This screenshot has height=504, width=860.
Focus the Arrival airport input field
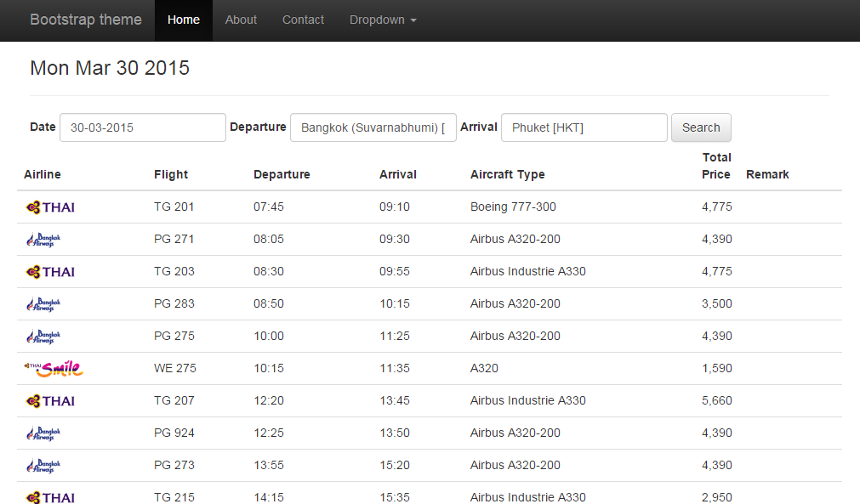pos(584,127)
